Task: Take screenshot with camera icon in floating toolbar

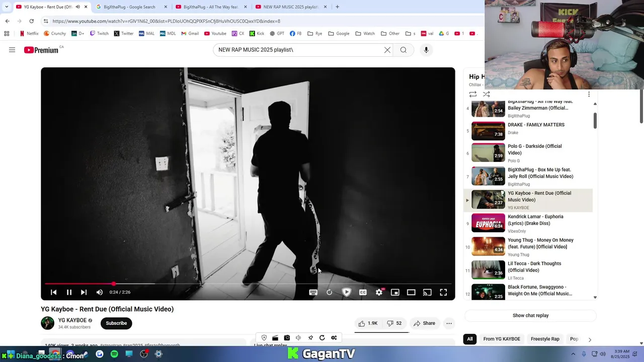Action: point(287,338)
